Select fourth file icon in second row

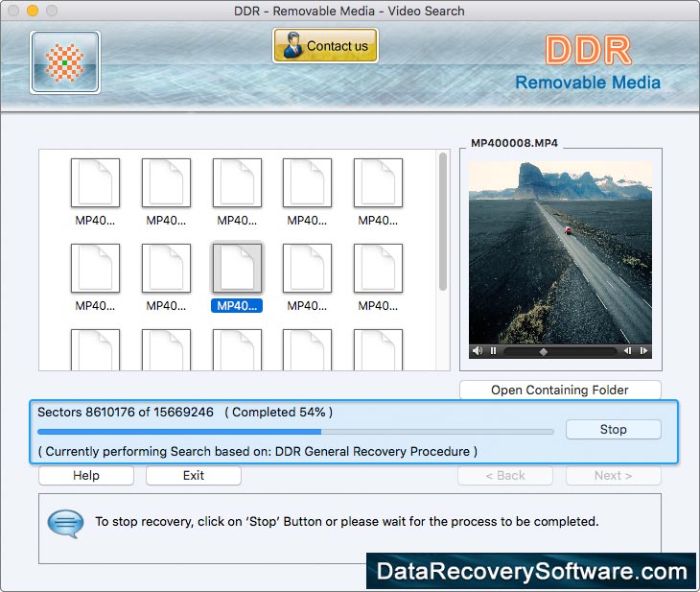click(307, 268)
